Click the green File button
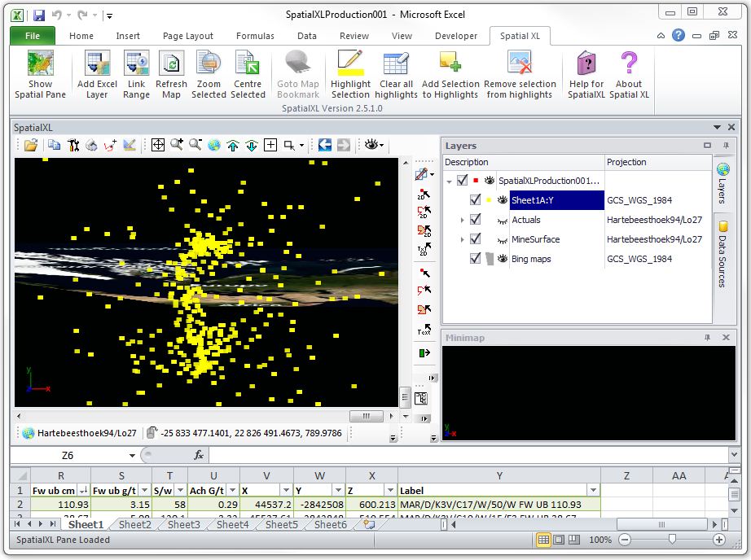 33,36
